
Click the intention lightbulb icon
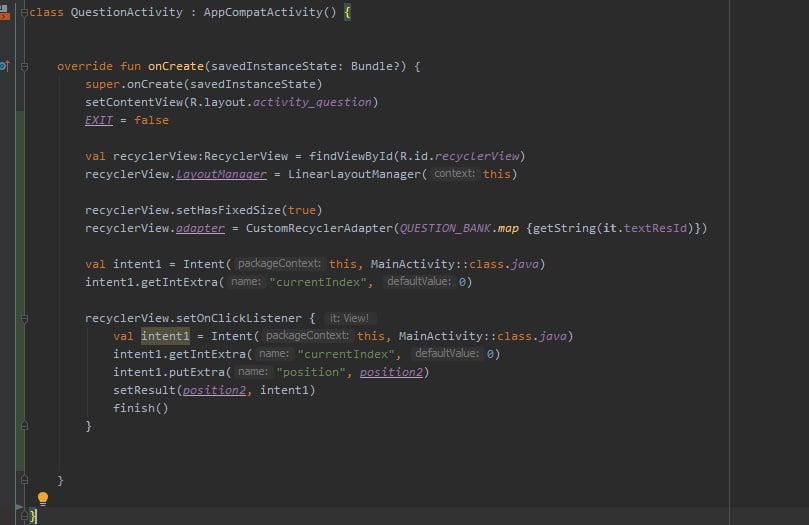(43, 498)
